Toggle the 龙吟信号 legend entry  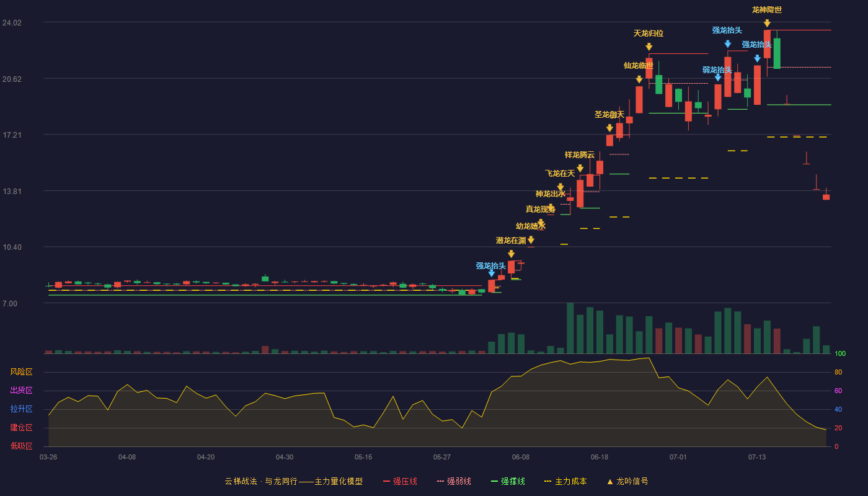[627, 481]
